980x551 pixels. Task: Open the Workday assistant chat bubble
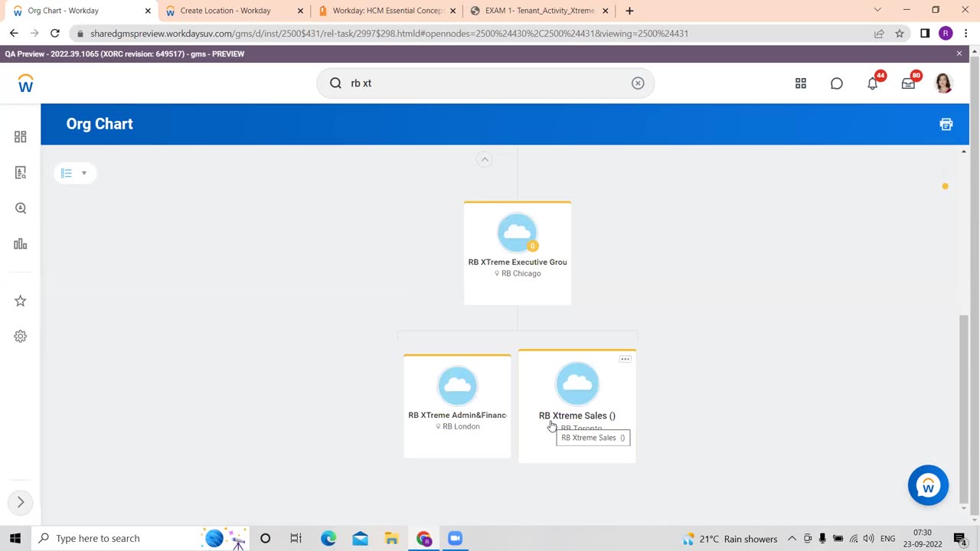pyautogui.click(x=928, y=485)
